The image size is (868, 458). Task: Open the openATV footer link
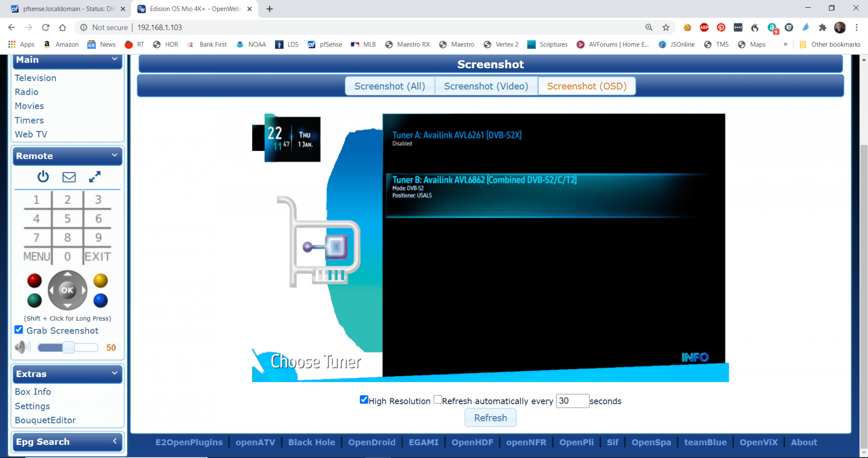[255, 442]
